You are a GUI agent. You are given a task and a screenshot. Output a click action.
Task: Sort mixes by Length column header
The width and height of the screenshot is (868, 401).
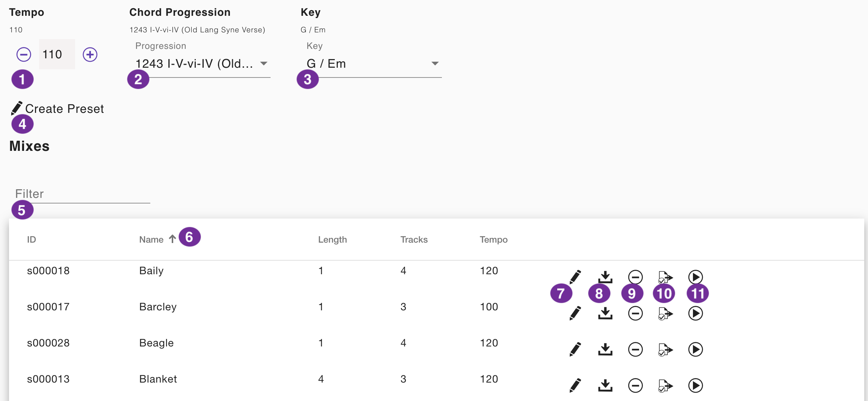coord(333,240)
